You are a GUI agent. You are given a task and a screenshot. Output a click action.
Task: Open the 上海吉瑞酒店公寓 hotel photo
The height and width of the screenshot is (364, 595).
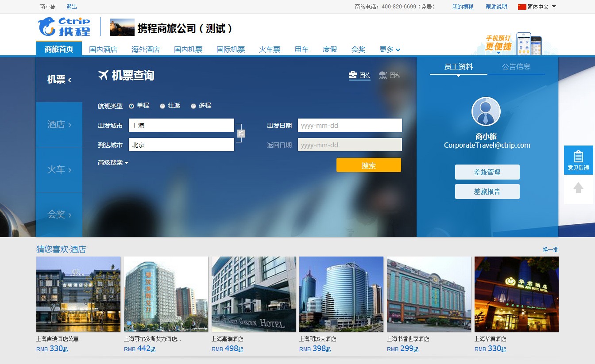(x=78, y=294)
